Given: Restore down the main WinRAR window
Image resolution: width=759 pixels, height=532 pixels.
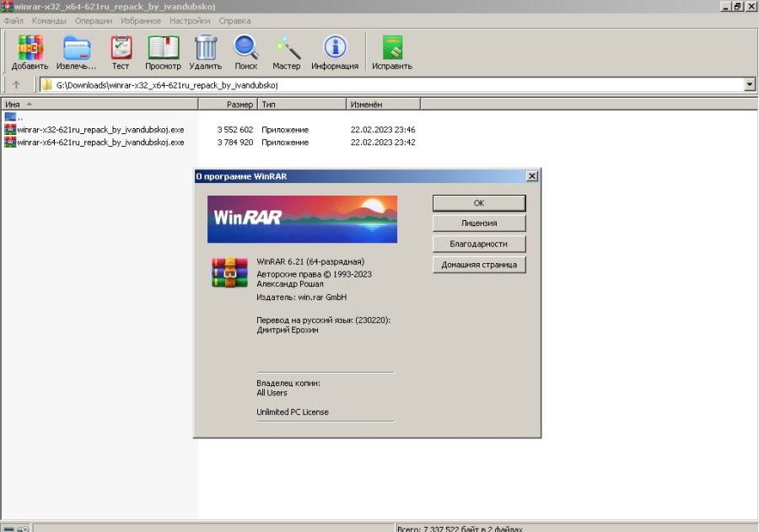Looking at the screenshot, I should coord(738,6).
